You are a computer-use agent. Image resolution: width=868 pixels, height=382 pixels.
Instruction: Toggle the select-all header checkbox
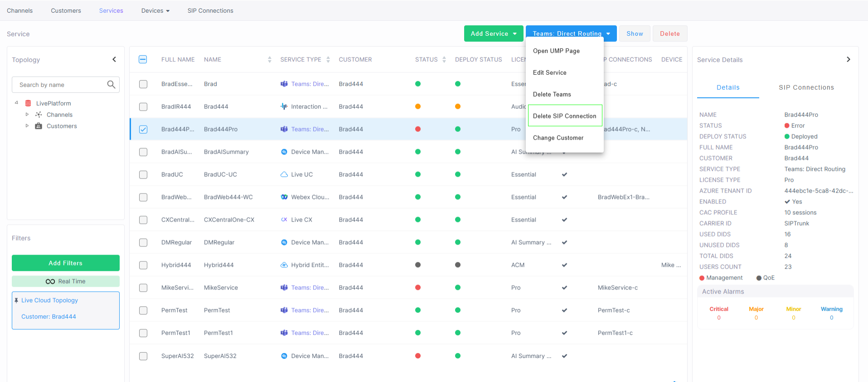(143, 59)
